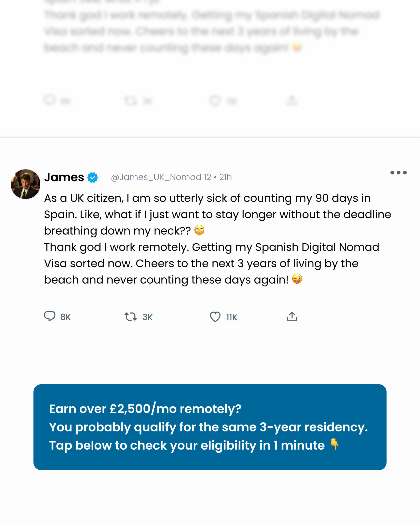Click the 21h timestamp on the tweet
Image resolution: width=420 pixels, height=525 pixels.
click(225, 177)
